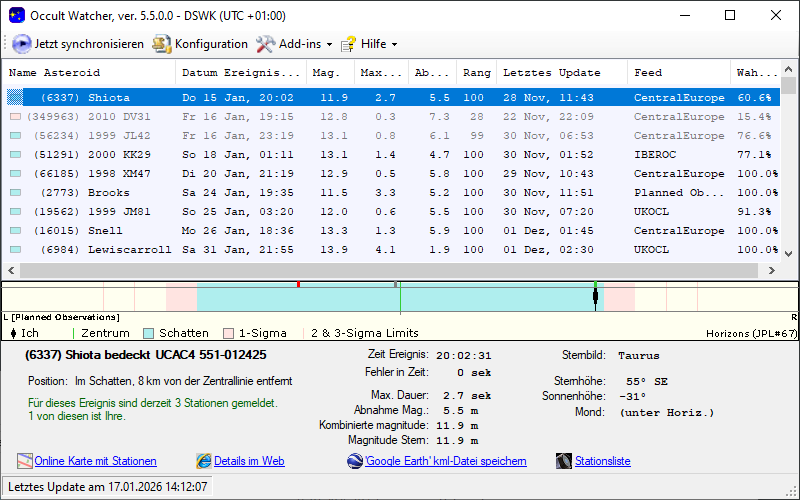The width and height of the screenshot is (800, 500).
Task: Sort by Datum Ereignis column header
Action: 241,72
